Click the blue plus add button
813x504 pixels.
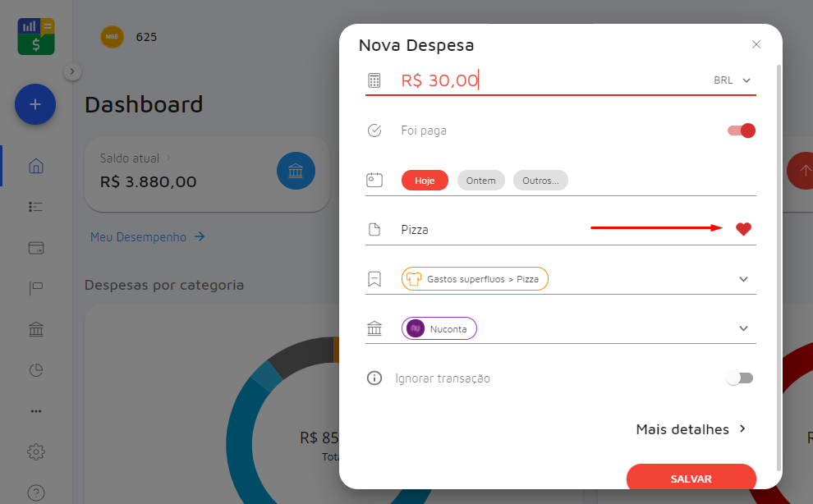pyautogui.click(x=35, y=104)
